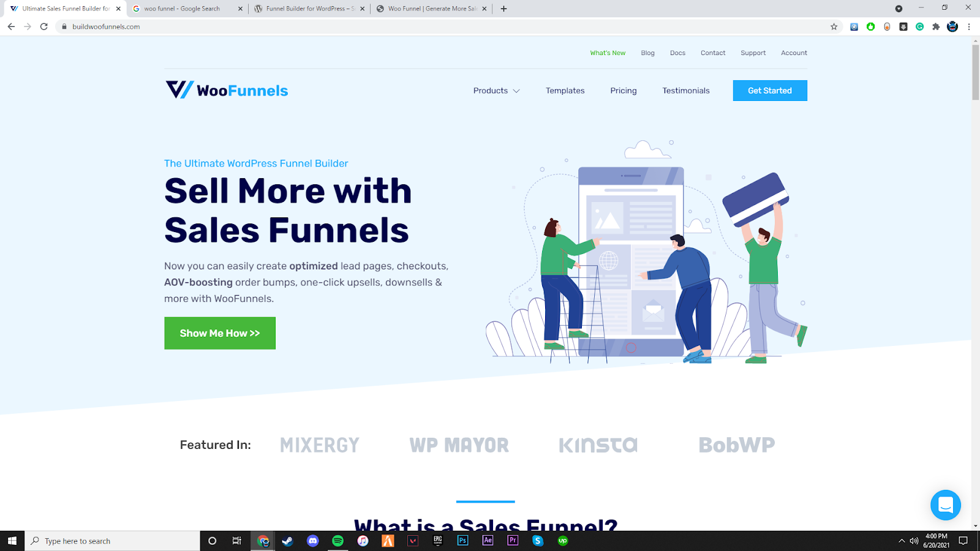Viewport: 980px width, 551px height.
Task: Go back to the previous page
Action: pos(11,26)
